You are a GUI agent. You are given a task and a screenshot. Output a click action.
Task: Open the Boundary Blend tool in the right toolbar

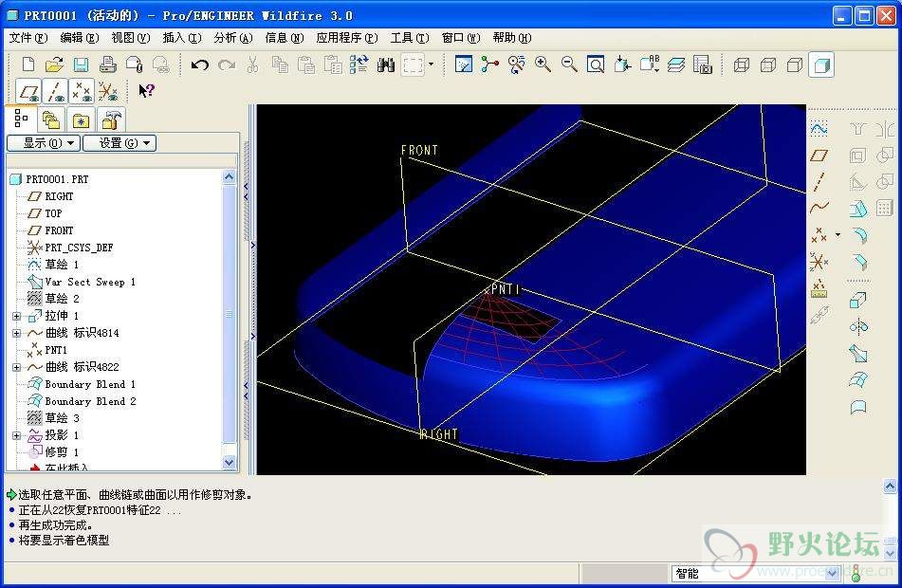(858, 379)
